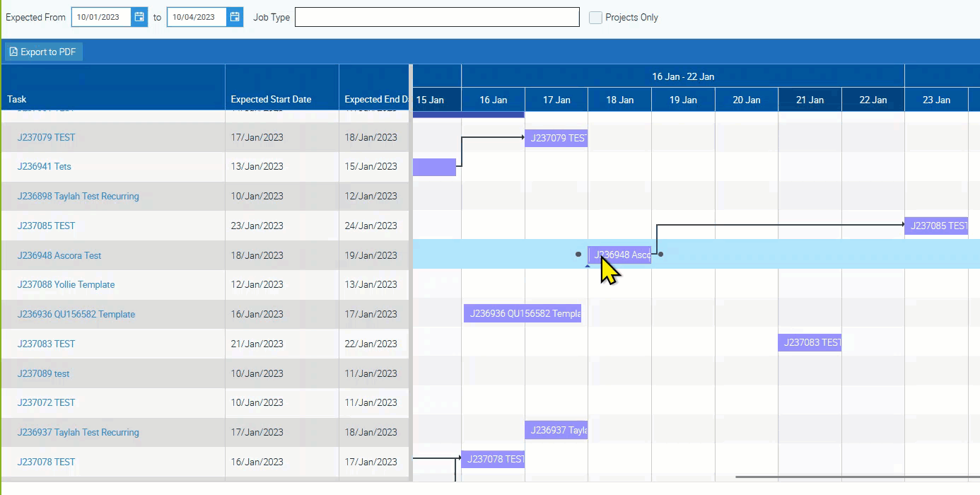
Task: Click left dependency handle of J236948 bar
Action: [578, 254]
